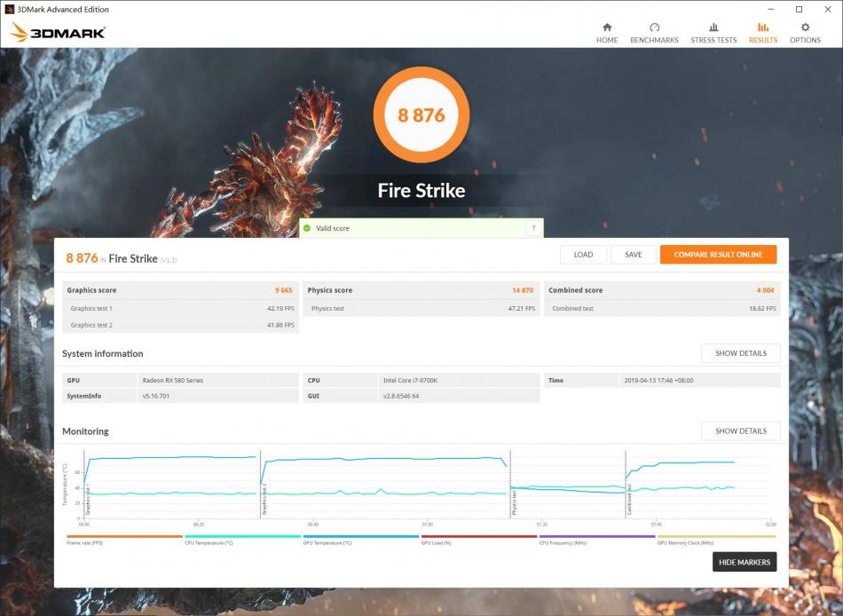The width and height of the screenshot is (843, 616).
Task: Click the orange Results navigation icon
Action: pos(763,32)
